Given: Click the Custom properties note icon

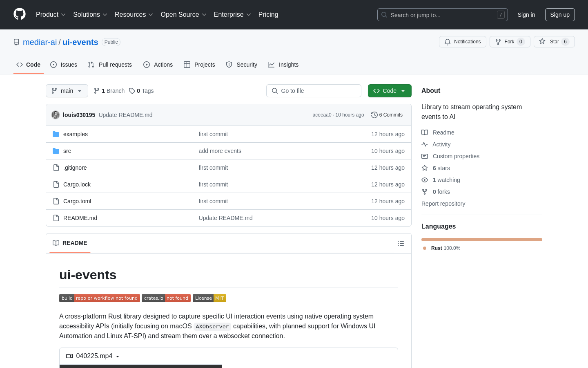Looking at the screenshot, I should point(425,156).
